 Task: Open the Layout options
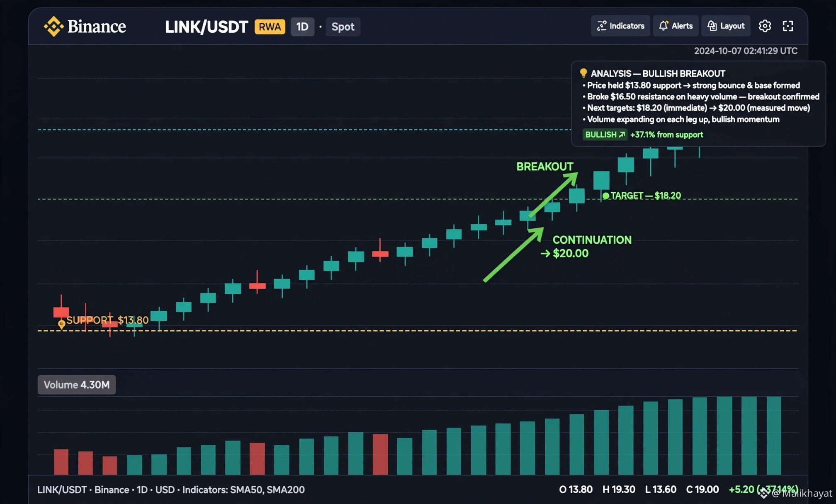[726, 26]
